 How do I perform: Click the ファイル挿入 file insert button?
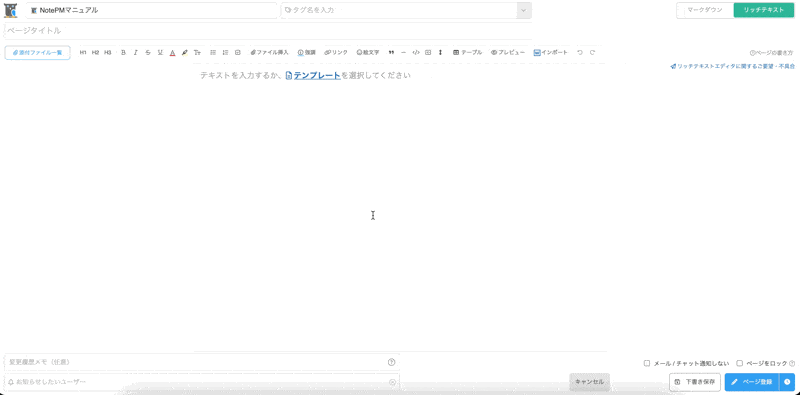(269, 53)
